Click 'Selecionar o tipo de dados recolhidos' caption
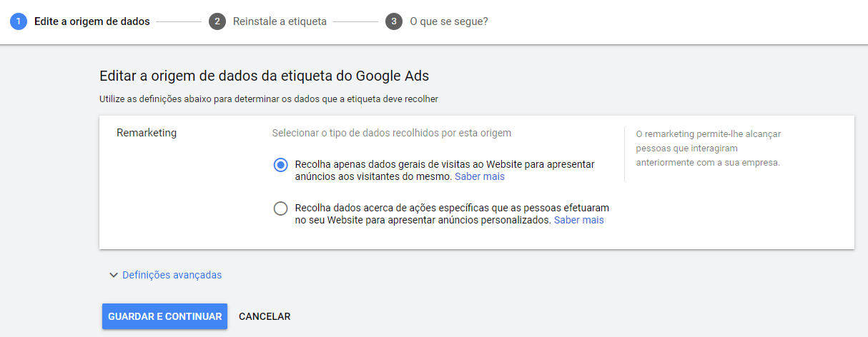The width and height of the screenshot is (868, 337). (x=392, y=133)
